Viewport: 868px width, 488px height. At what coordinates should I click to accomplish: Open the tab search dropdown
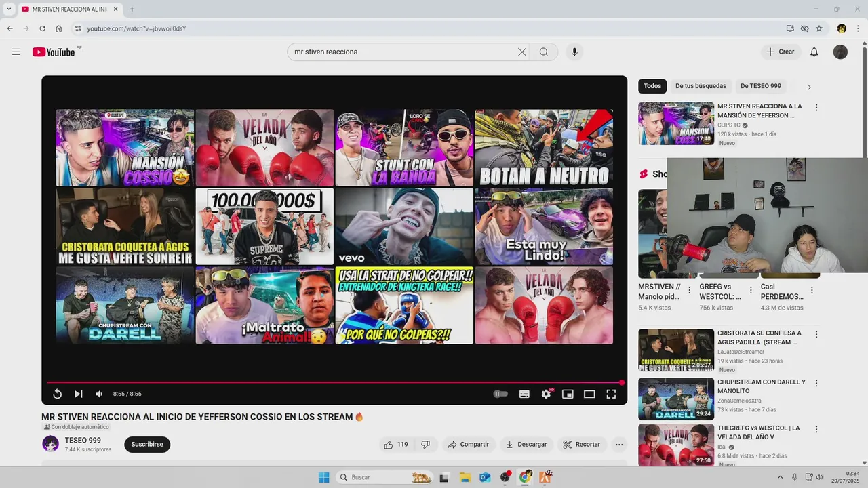coord(9,9)
